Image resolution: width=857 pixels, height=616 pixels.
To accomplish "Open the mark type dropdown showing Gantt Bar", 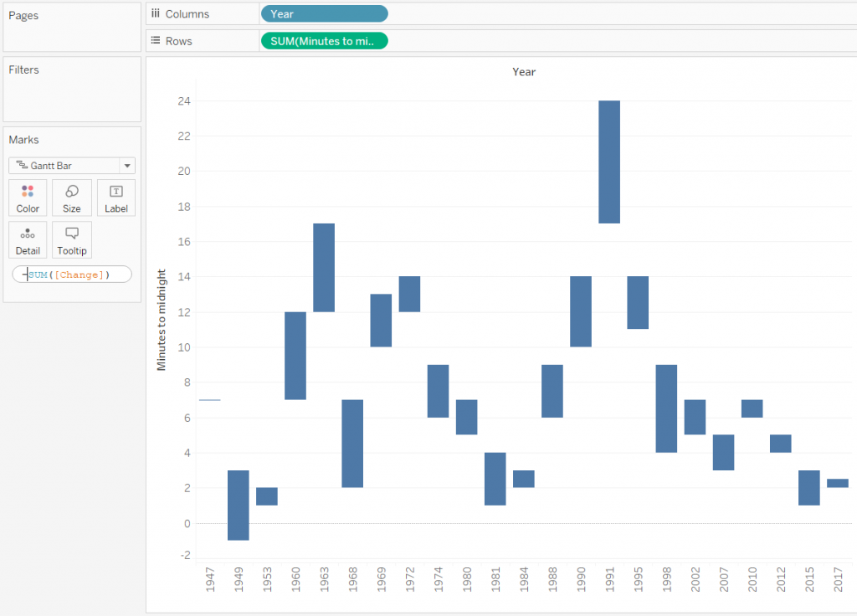I will point(127,165).
